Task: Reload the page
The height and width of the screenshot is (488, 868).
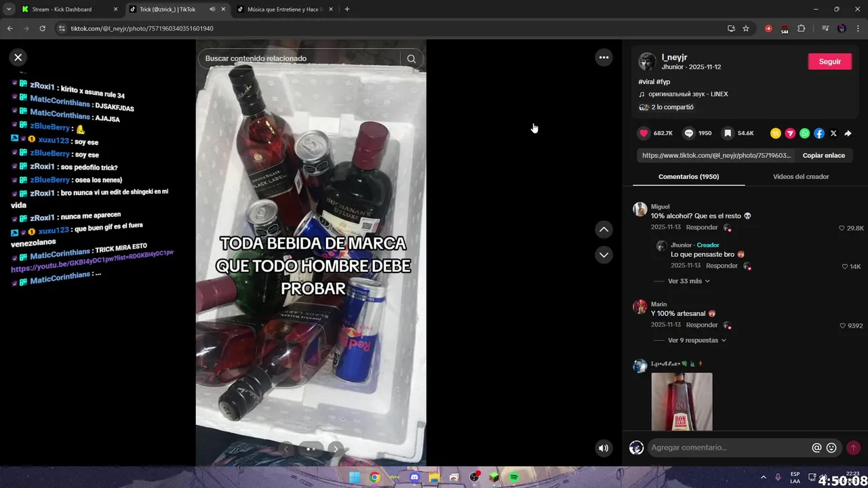Action: (42, 28)
